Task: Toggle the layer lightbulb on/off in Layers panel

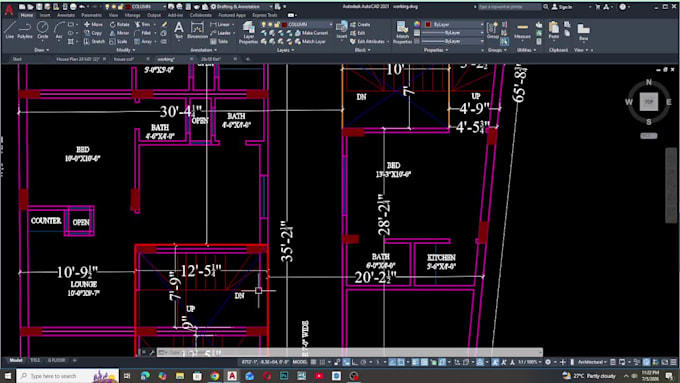Action: [263, 25]
